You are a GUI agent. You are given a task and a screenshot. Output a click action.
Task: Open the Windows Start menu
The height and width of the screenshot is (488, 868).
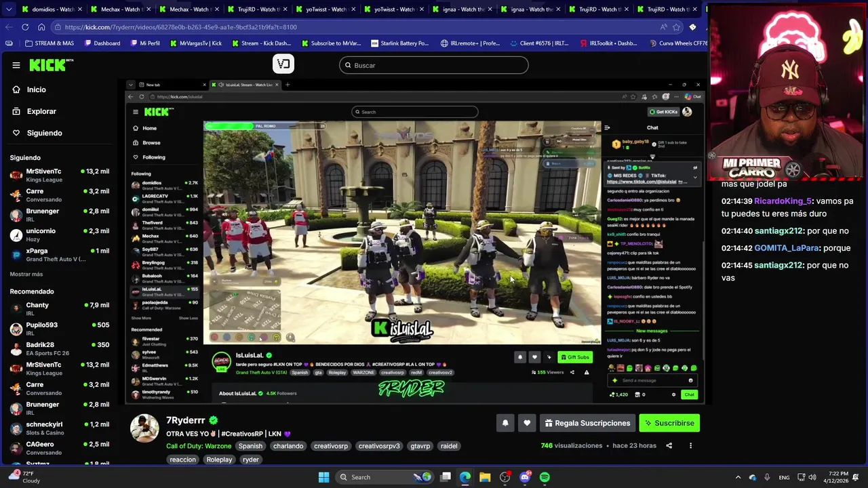pyautogui.click(x=324, y=477)
